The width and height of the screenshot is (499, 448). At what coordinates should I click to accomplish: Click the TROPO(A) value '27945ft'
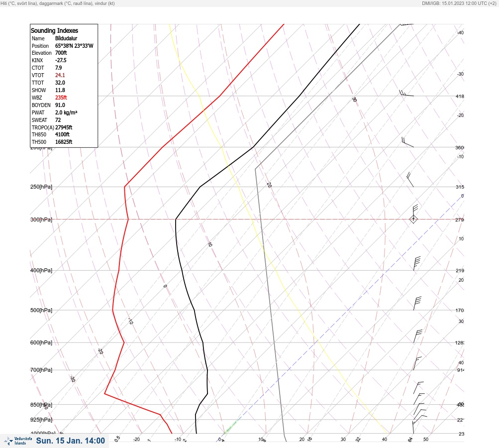[x=64, y=127]
